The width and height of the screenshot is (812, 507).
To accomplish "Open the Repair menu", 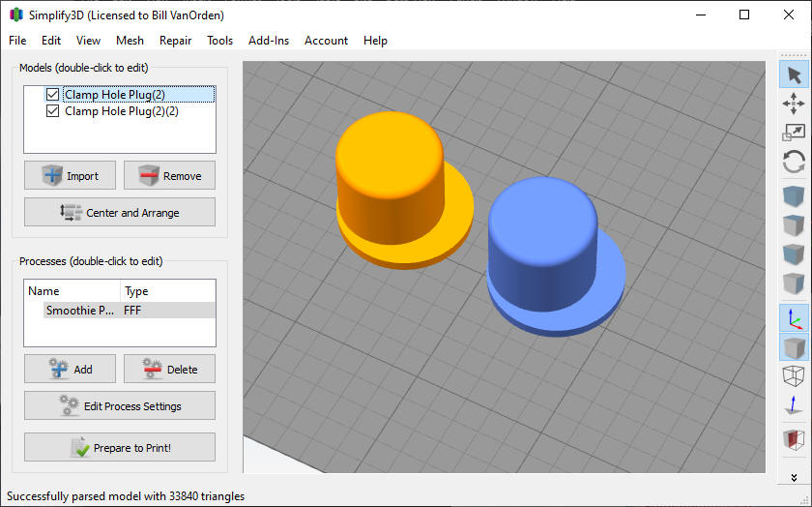I will [x=175, y=41].
